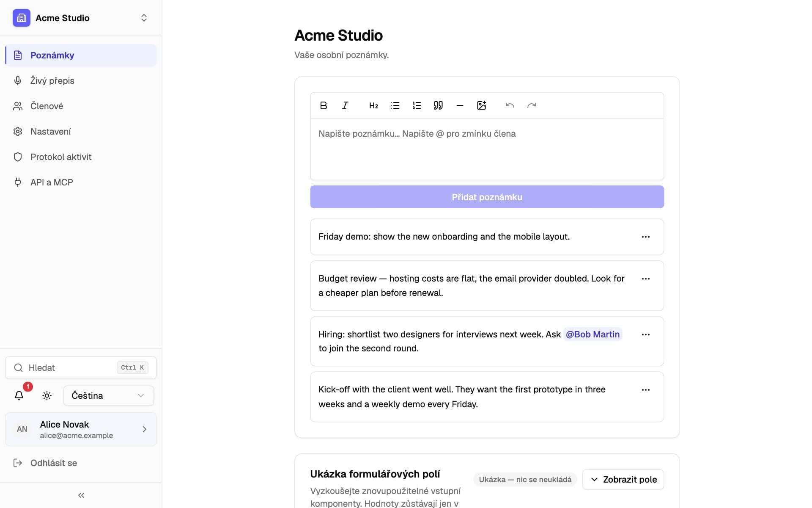
Task: Select the Friday demo note text
Action: 444,237
